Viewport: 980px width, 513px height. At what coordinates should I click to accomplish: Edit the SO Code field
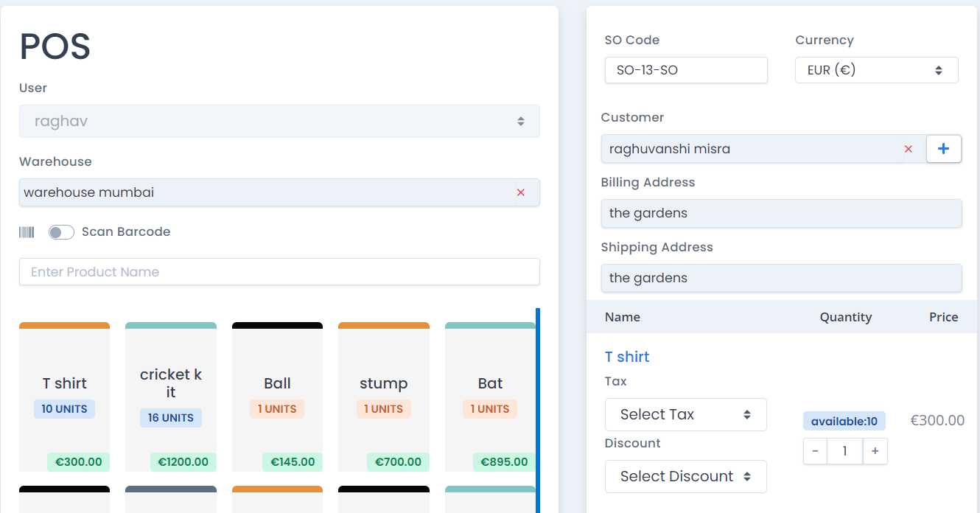[x=686, y=70]
